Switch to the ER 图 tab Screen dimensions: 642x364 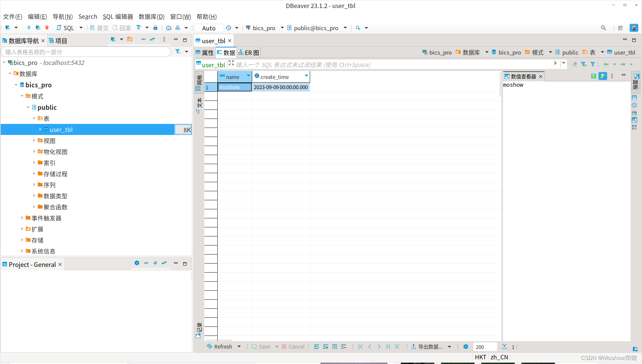pos(248,53)
